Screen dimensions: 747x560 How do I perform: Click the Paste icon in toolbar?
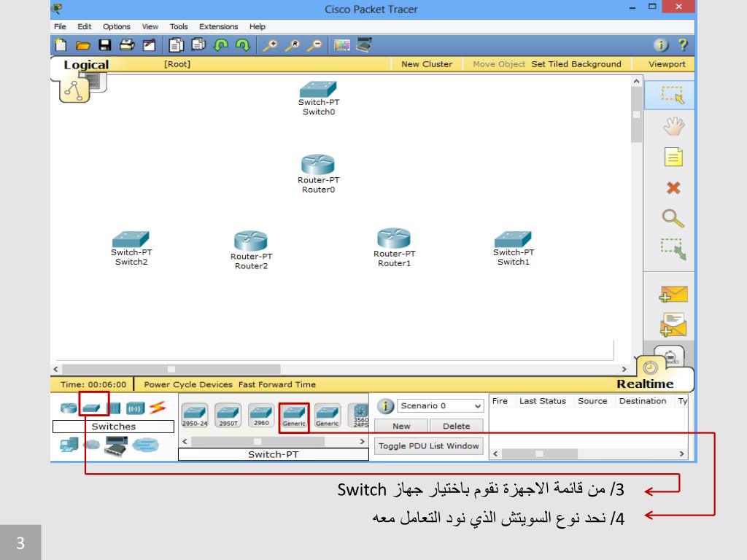[198, 45]
